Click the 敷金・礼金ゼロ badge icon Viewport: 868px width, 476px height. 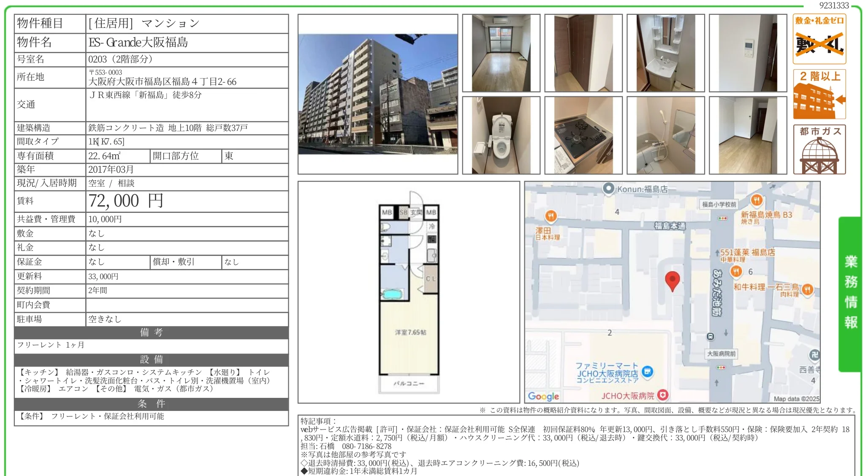click(x=819, y=39)
